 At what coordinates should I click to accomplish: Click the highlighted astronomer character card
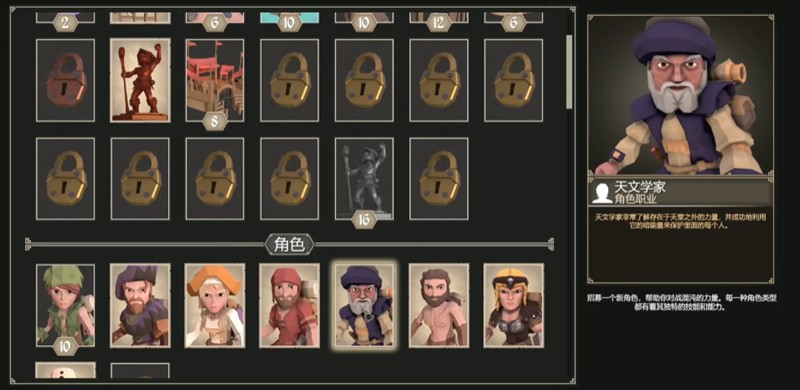(x=364, y=305)
